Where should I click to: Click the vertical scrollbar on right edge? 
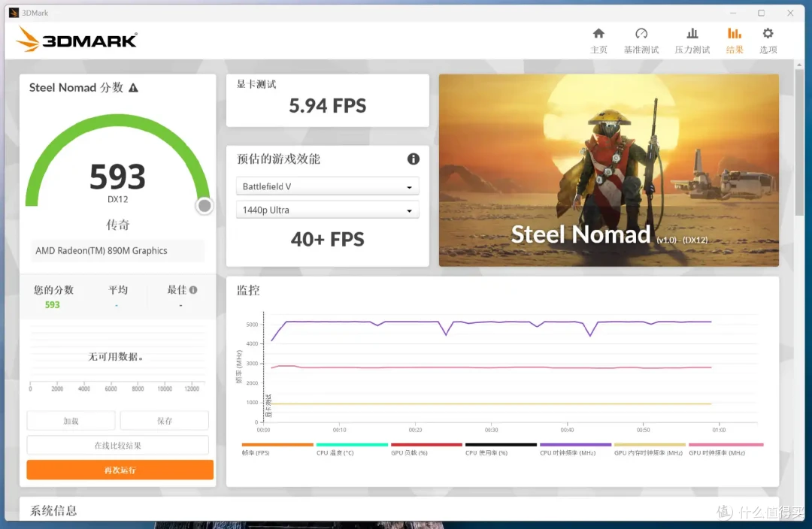coord(799,142)
